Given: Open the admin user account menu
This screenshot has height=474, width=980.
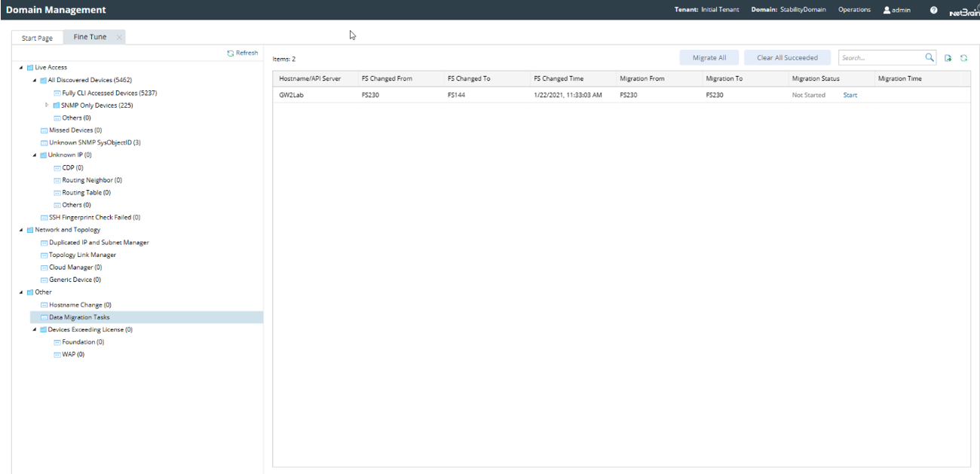Looking at the screenshot, I should pos(897,10).
